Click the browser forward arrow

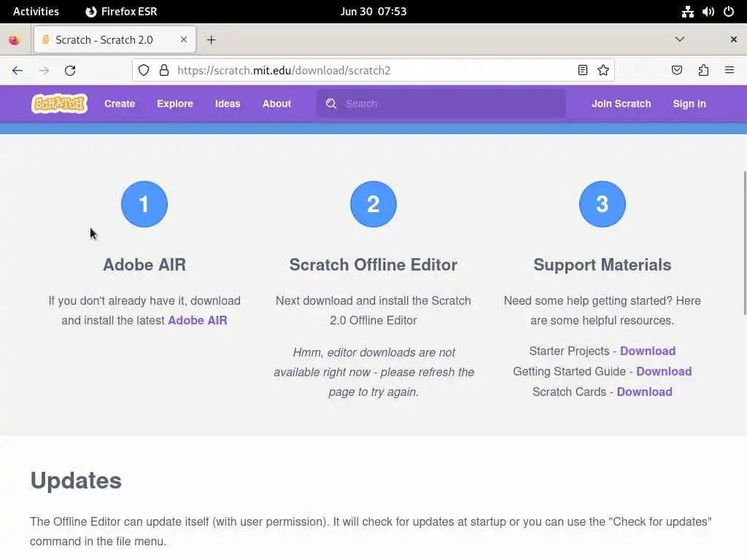click(x=44, y=71)
